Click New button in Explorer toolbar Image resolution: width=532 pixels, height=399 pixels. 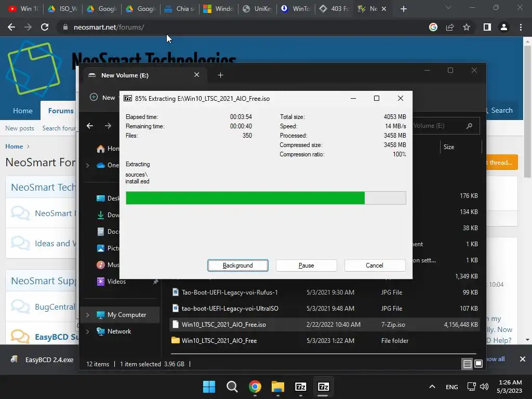tap(102, 97)
